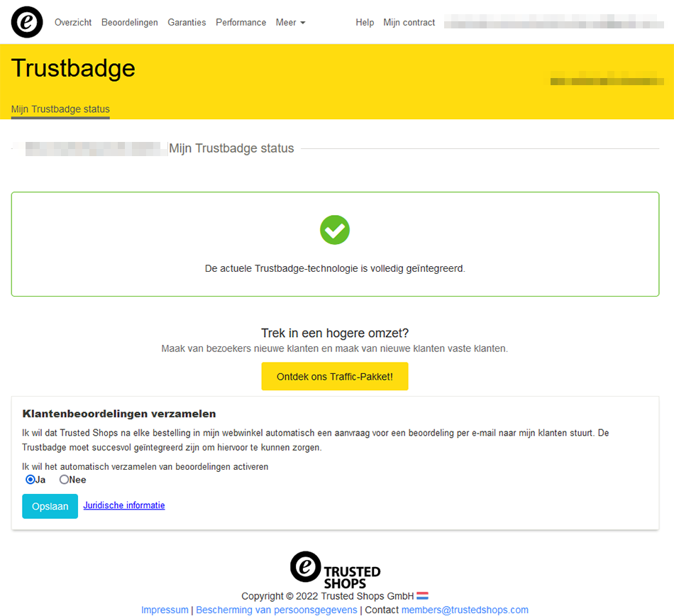The height and width of the screenshot is (616, 674).
Task: Click Copyright 2022 Trusted Shops GmbH text
Action: click(x=328, y=596)
